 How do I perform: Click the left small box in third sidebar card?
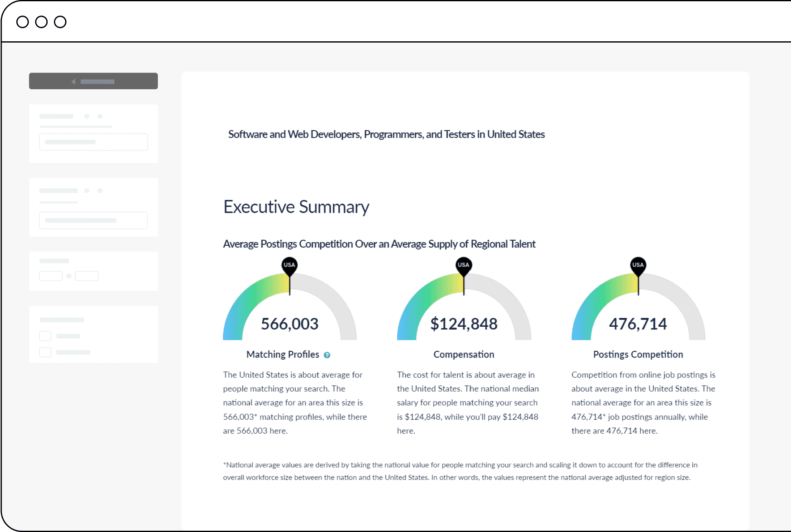click(x=51, y=276)
